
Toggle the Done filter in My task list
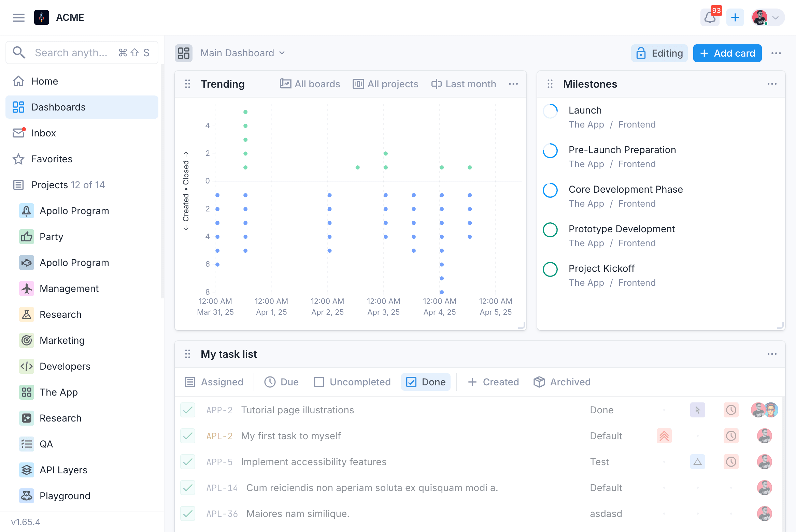(426, 382)
